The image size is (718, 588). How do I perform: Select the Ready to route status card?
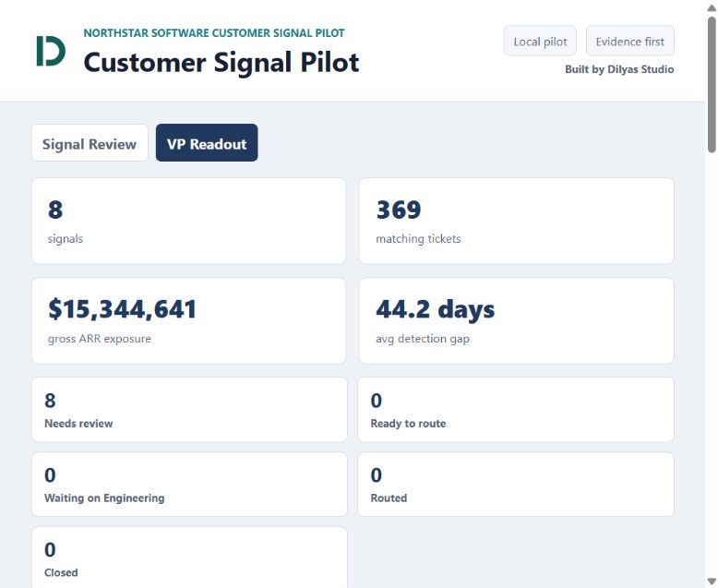[516, 410]
